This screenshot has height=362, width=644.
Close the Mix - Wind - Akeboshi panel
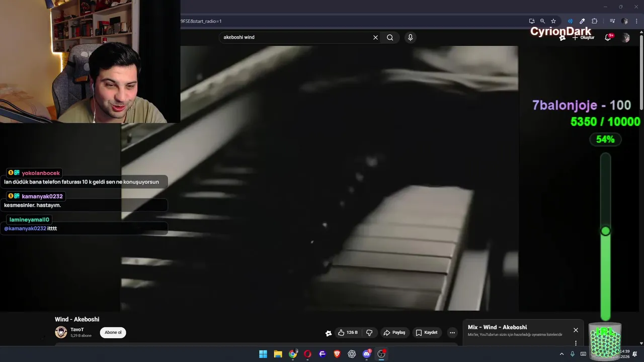(576, 330)
